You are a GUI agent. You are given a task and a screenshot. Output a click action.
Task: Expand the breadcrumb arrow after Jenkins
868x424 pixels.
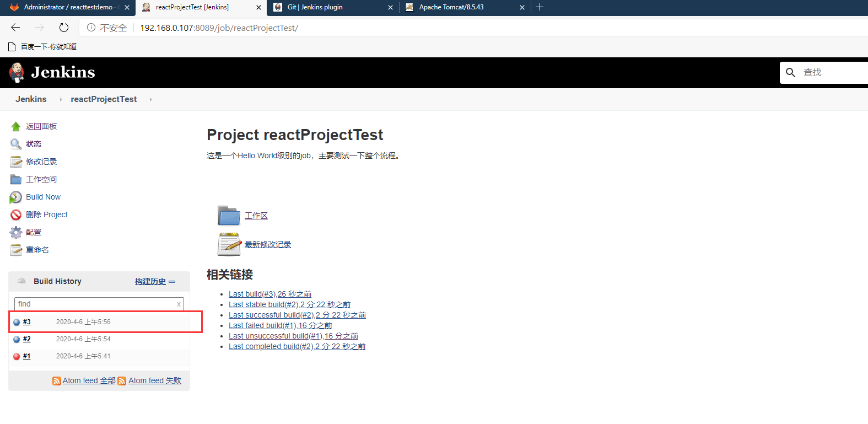pyautogui.click(x=61, y=99)
